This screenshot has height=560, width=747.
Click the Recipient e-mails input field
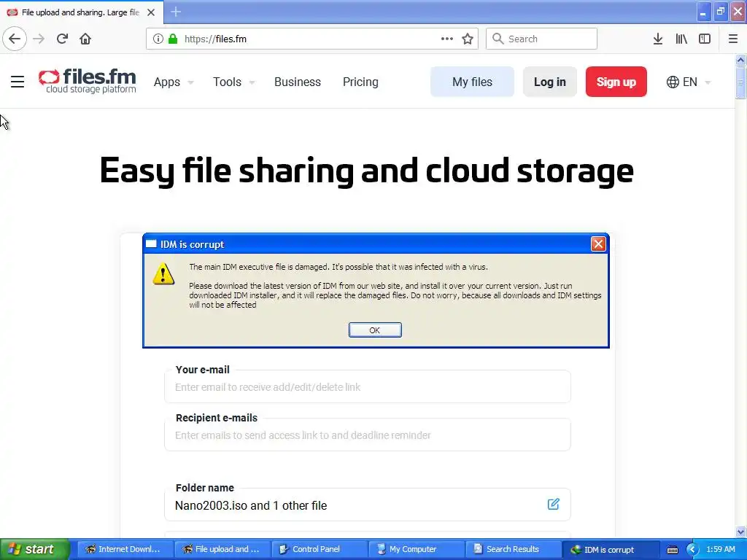(x=368, y=435)
